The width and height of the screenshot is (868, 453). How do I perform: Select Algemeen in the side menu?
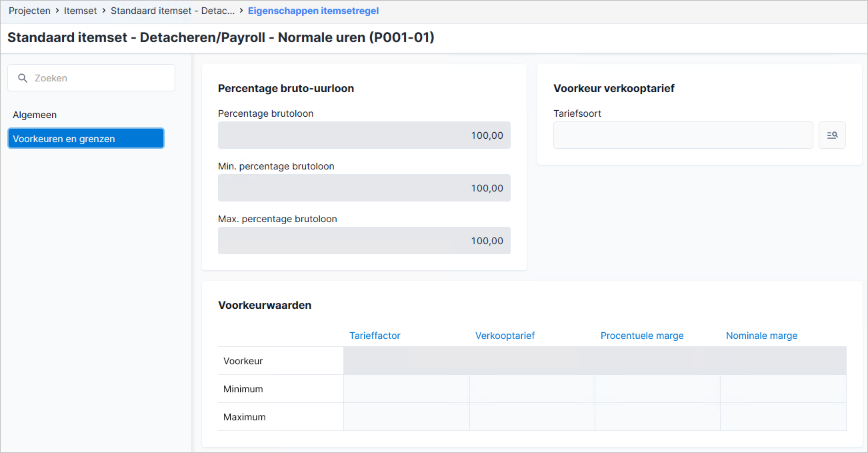coord(35,115)
